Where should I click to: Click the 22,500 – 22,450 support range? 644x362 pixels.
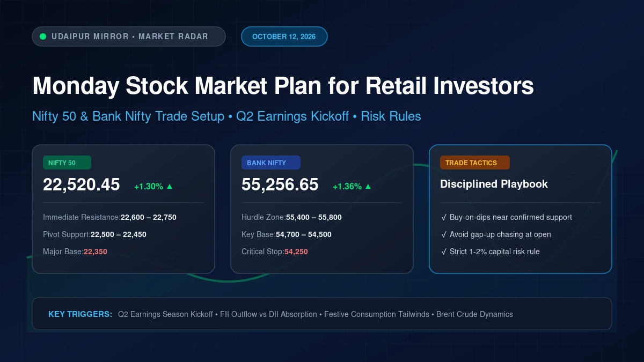119,234
